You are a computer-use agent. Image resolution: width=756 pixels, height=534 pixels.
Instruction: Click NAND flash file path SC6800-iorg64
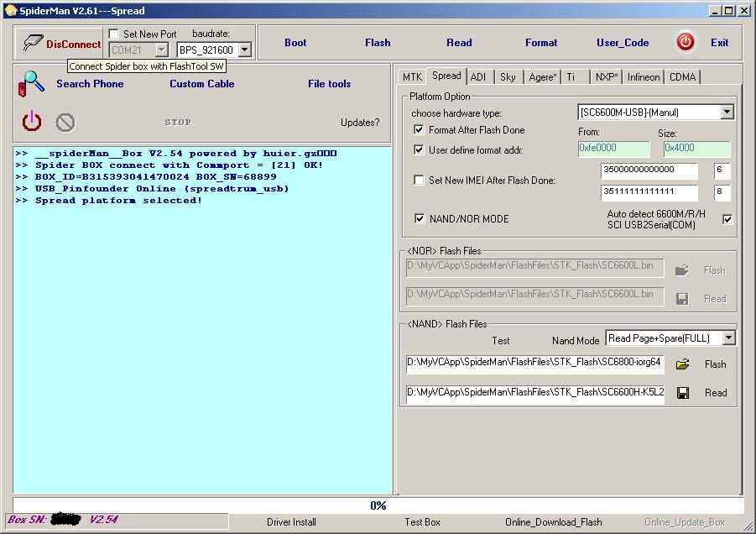coord(534,364)
